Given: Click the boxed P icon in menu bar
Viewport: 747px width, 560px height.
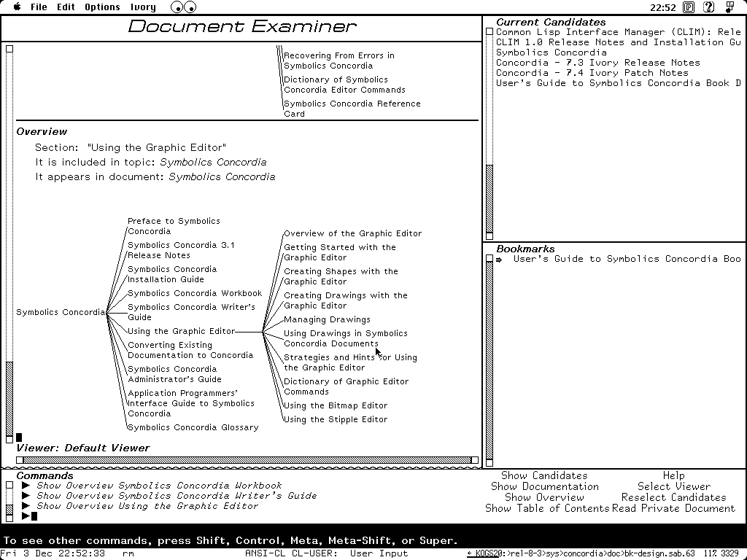Looking at the screenshot, I should pyautogui.click(x=689, y=7).
